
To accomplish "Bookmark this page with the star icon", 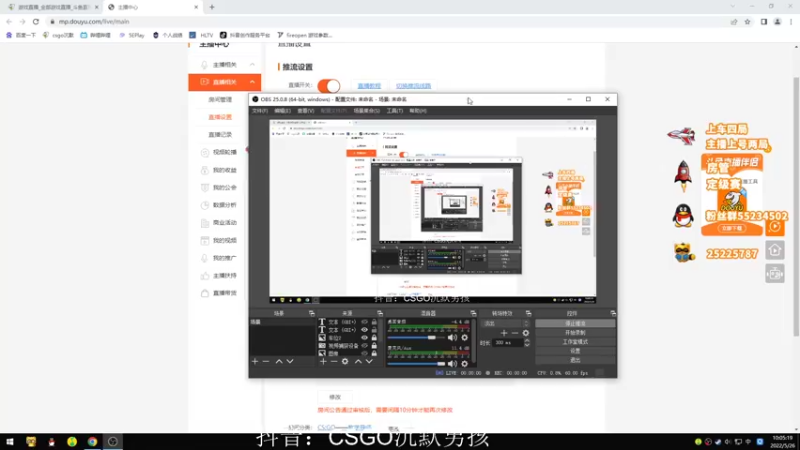I will pyautogui.click(x=747, y=21).
